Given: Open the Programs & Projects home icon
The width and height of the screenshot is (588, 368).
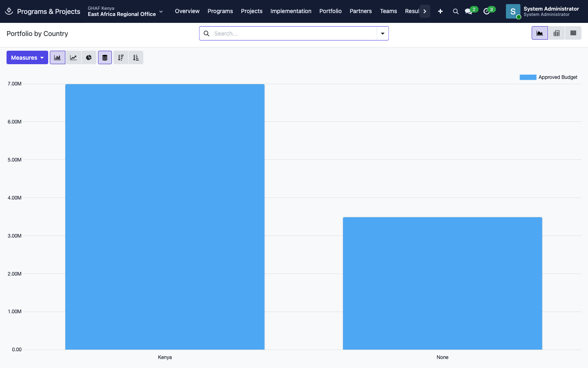Looking at the screenshot, I should (x=9, y=11).
